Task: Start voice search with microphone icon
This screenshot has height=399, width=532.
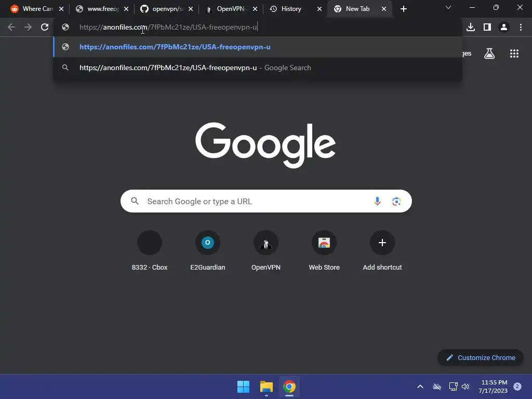Action: 377,201
